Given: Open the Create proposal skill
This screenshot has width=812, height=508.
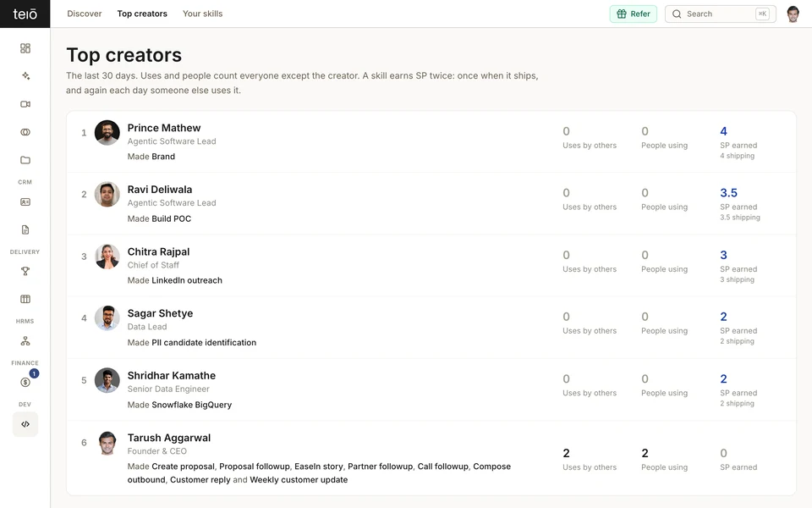Looking at the screenshot, I should pos(183,467).
